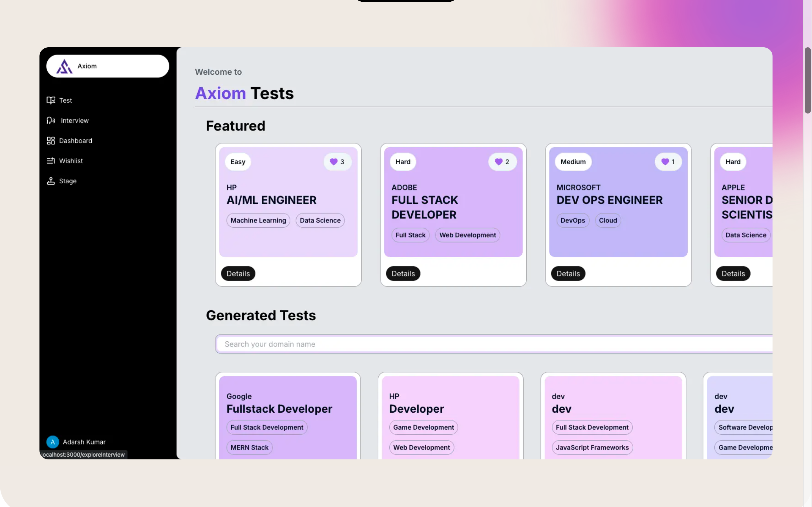Click Adarsh Kumar's avatar circle
Viewport: 812px width, 507px height.
coord(53,442)
